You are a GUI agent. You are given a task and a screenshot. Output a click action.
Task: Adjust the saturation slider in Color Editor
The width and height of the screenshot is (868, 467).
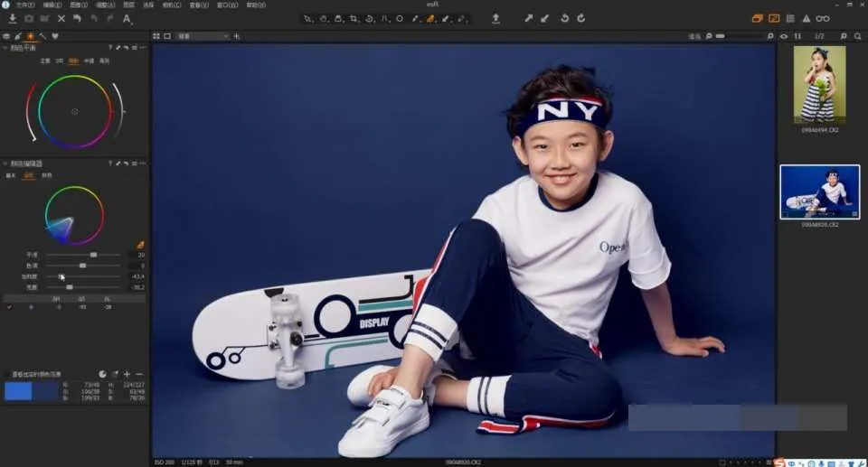pos(83,276)
